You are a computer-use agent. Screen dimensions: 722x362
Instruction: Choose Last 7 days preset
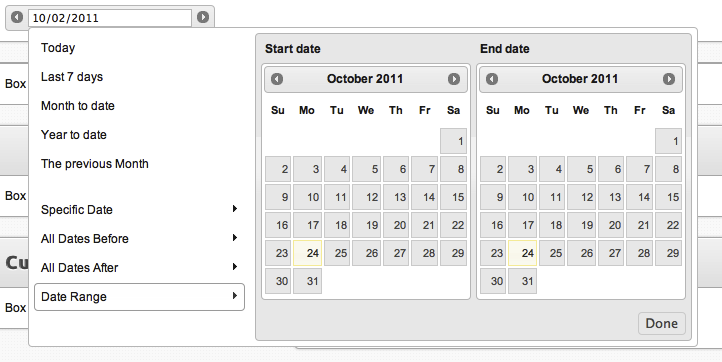pyautogui.click(x=72, y=77)
